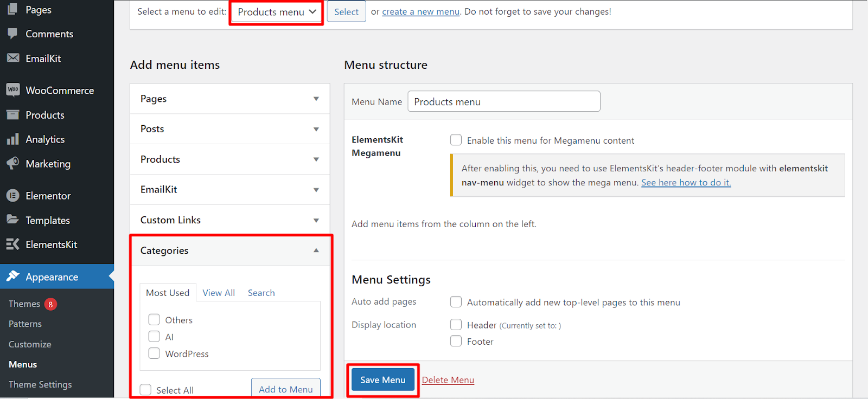Click the Categories section title

click(164, 250)
